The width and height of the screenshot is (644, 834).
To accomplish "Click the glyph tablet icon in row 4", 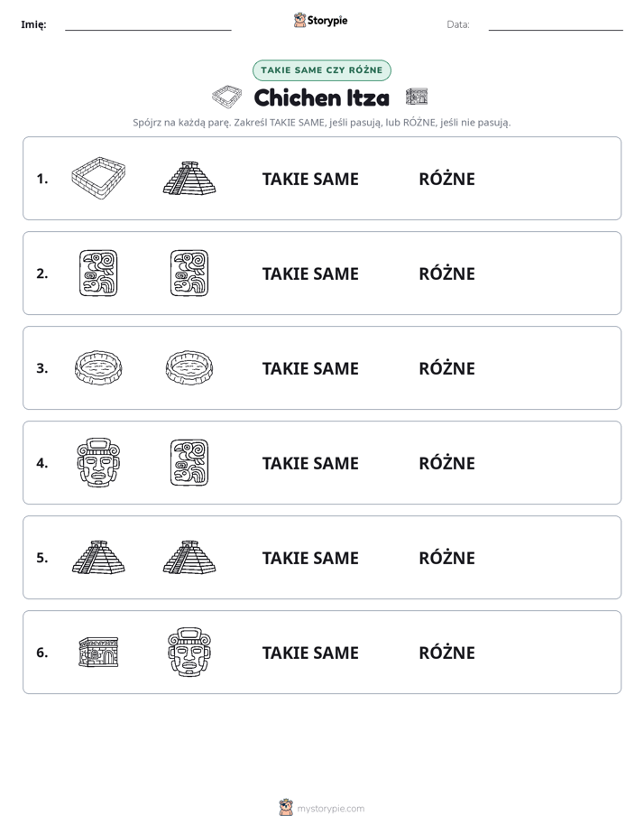I will click(189, 462).
